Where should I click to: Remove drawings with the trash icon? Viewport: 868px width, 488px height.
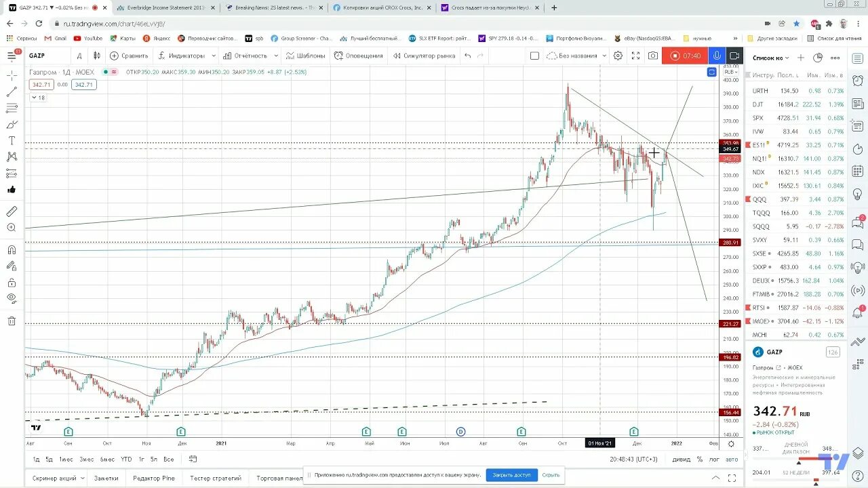[12, 321]
